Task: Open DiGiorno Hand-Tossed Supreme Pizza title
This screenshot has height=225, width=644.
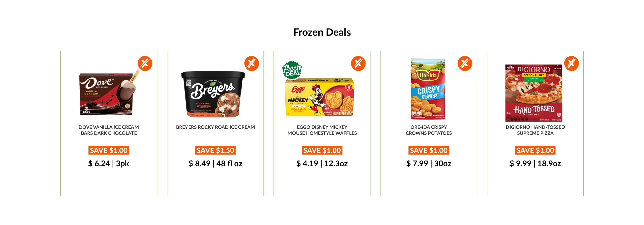Action: [x=535, y=130]
